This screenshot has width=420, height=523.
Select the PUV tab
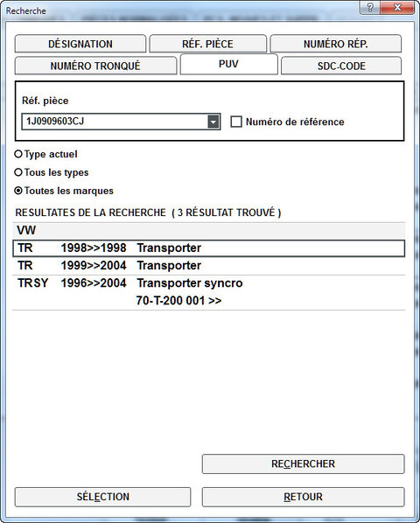[x=229, y=64]
